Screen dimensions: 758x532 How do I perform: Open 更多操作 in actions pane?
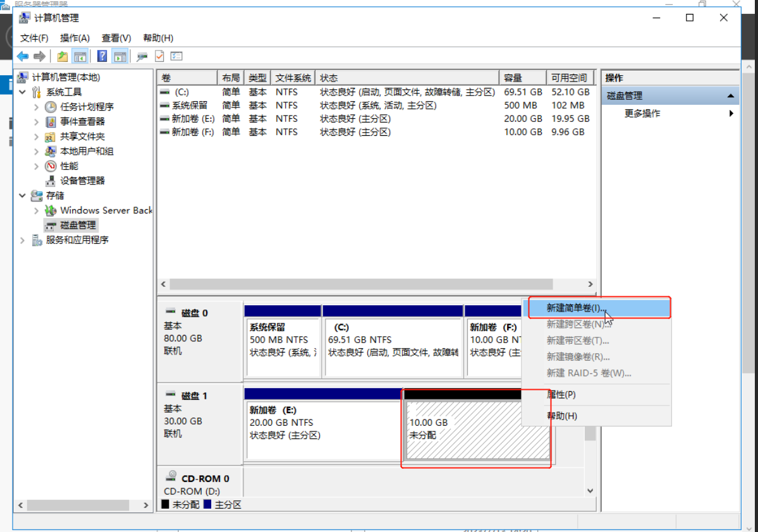tap(642, 114)
